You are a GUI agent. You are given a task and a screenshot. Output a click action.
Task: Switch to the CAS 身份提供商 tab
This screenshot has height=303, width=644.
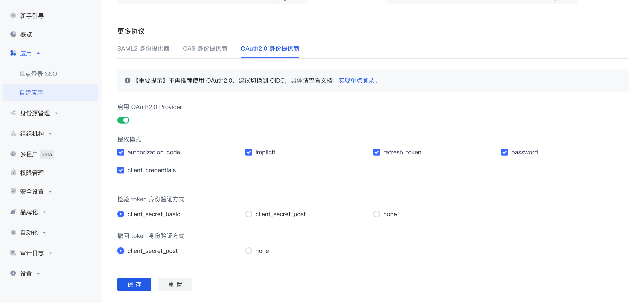tap(205, 48)
